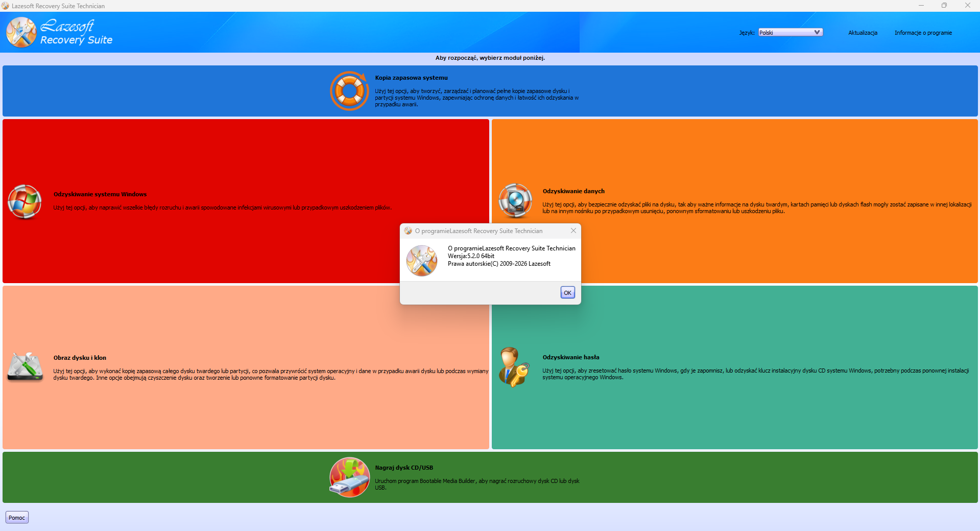Click the Lazesoft Recovery Suite Technician window title
Viewport: 980px width, 531px height.
[58, 6]
